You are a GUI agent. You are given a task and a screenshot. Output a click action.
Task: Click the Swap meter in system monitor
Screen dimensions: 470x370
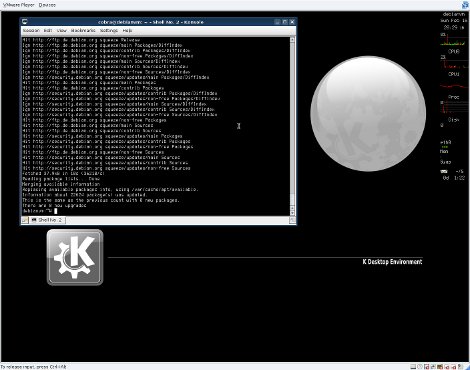[x=447, y=162]
